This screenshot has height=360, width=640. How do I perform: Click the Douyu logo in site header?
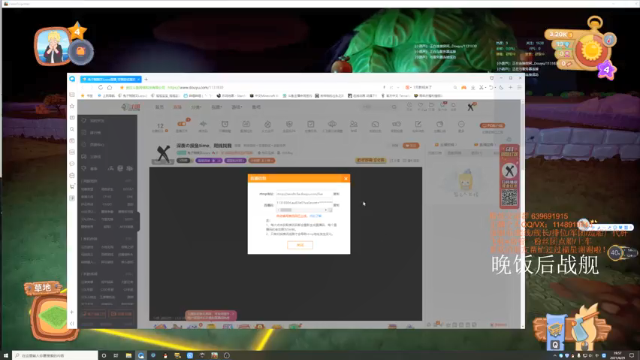coord(131,107)
